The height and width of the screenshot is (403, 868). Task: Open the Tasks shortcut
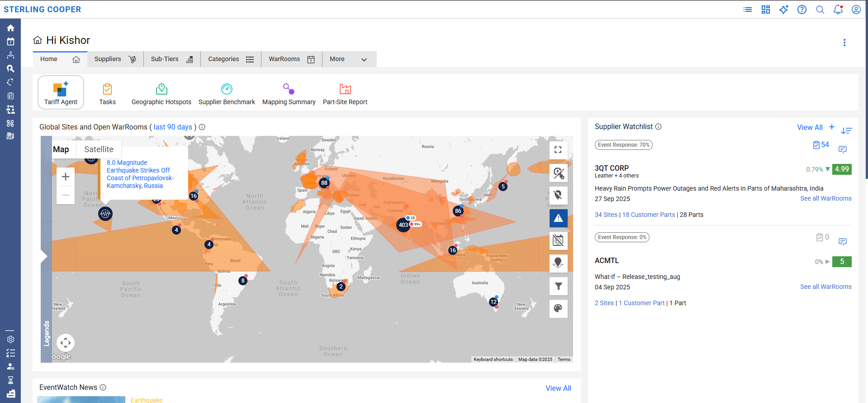[x=107, y=94]
